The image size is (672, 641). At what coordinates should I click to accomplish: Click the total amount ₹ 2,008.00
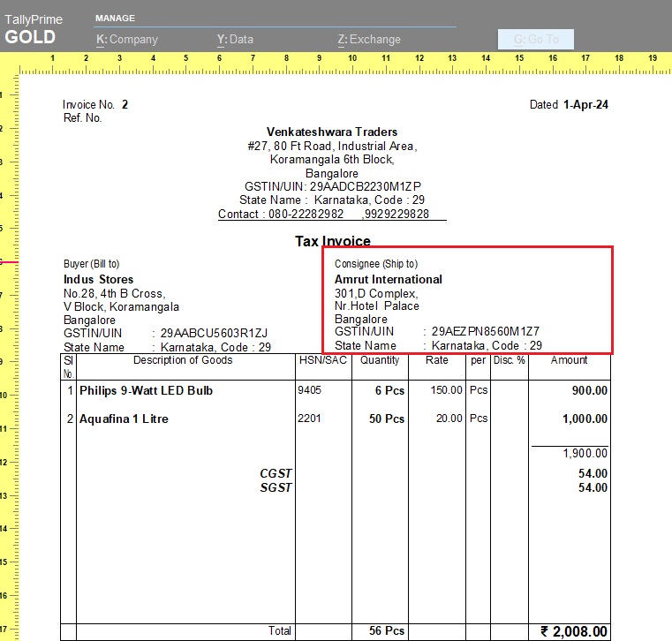573,631
